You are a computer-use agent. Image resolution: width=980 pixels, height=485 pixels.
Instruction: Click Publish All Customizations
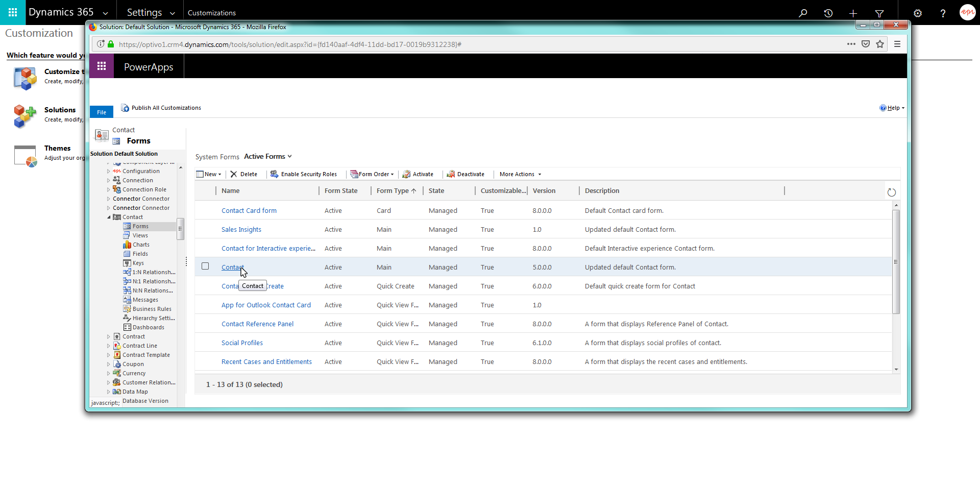pos(161,108)
